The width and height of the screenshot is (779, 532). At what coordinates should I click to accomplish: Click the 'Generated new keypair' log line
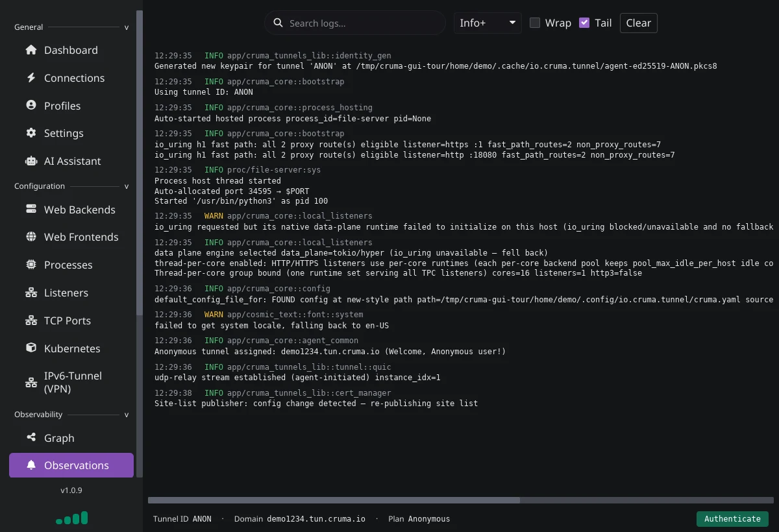coord(436,66)
